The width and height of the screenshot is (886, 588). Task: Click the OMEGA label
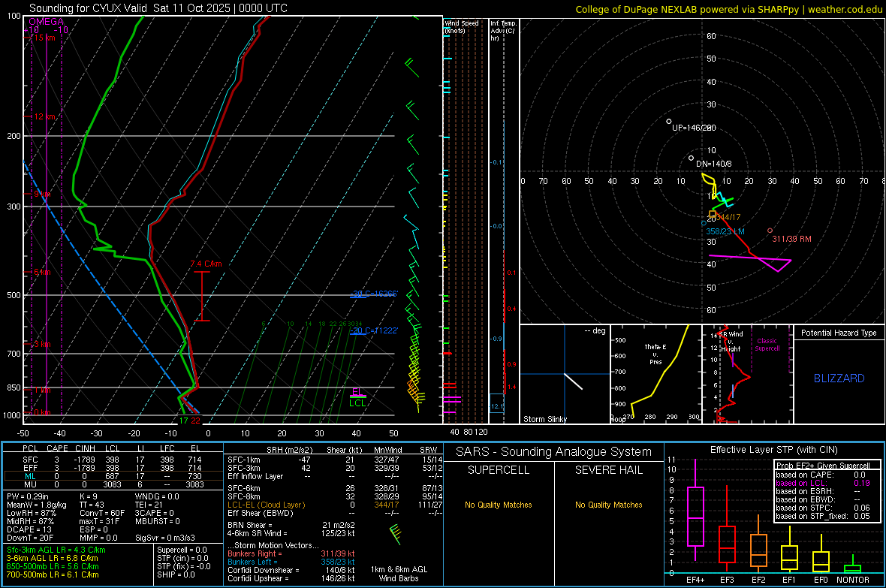point(47,22)
